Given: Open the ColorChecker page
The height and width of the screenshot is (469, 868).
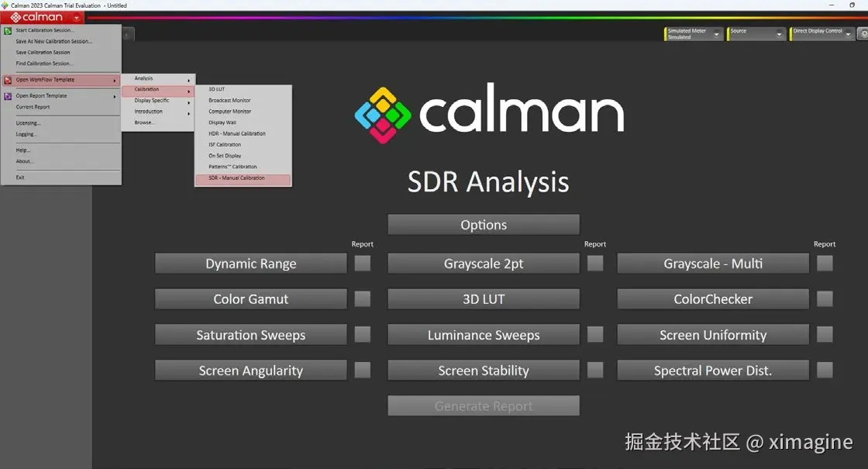Looking at the screenshot, I should (713, 299).
